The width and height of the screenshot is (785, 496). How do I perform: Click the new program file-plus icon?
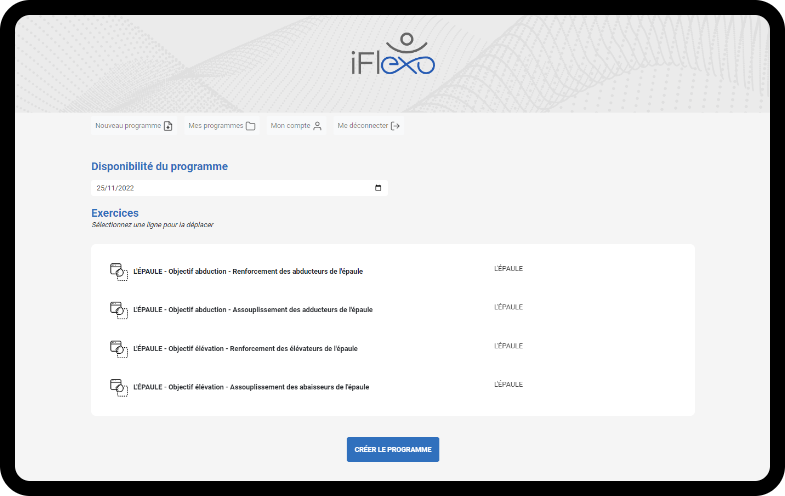[x=168, y=126]
